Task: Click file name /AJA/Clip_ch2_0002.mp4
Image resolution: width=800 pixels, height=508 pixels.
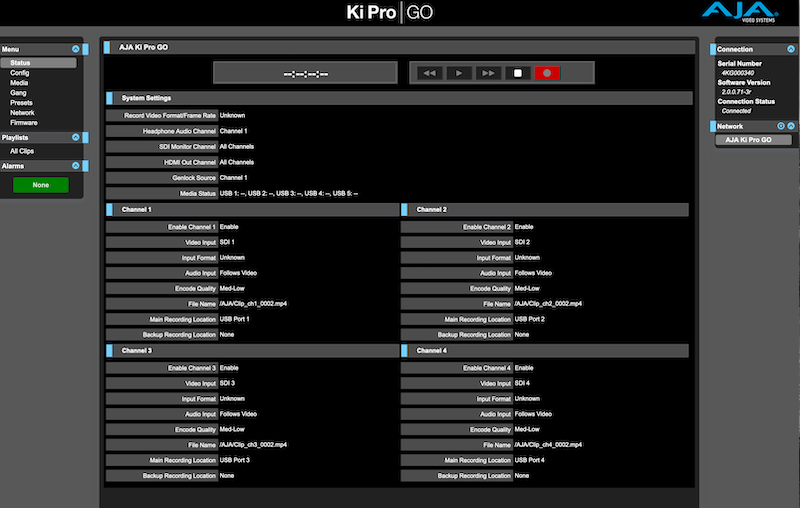Action: click(548, 303)
